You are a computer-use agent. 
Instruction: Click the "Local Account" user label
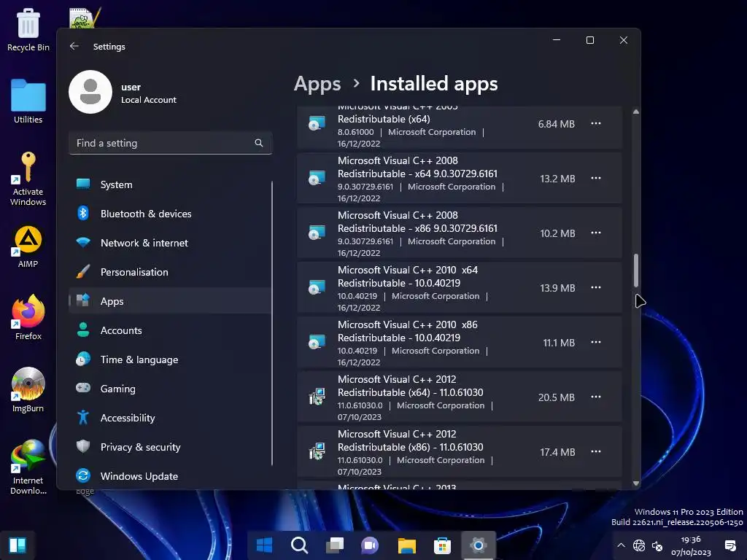149,100
